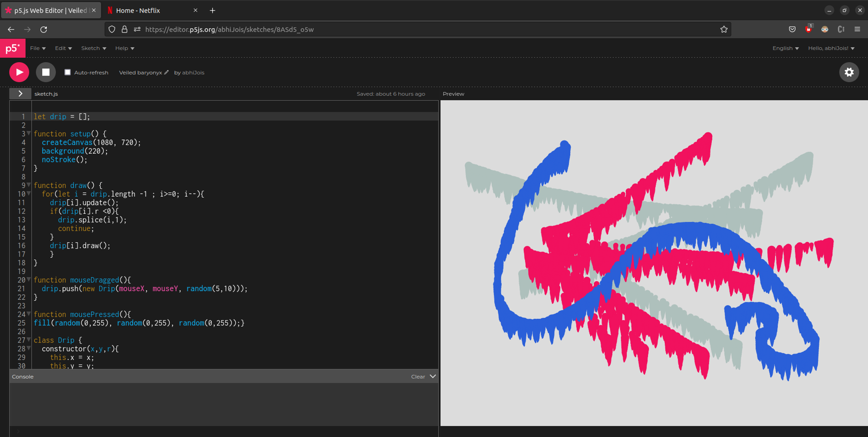Open the 'Hello, abhiJois!' account dropdown
This screenshot has width=868, height=437.
[831, 48]
